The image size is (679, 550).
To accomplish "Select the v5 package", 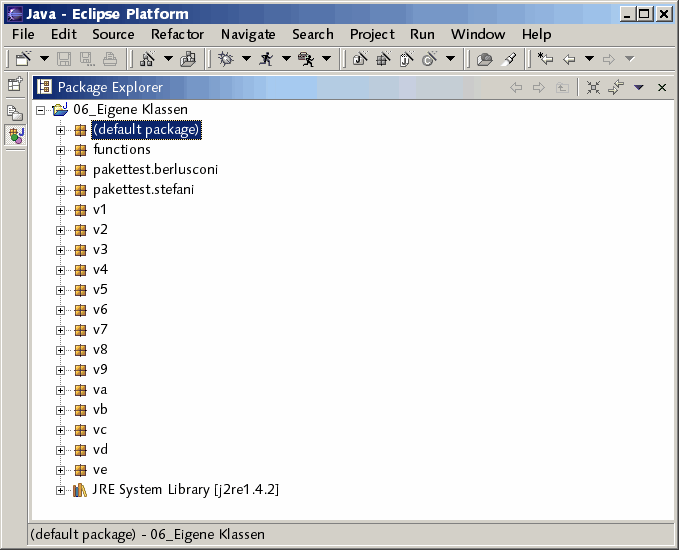I will [100, 290].
